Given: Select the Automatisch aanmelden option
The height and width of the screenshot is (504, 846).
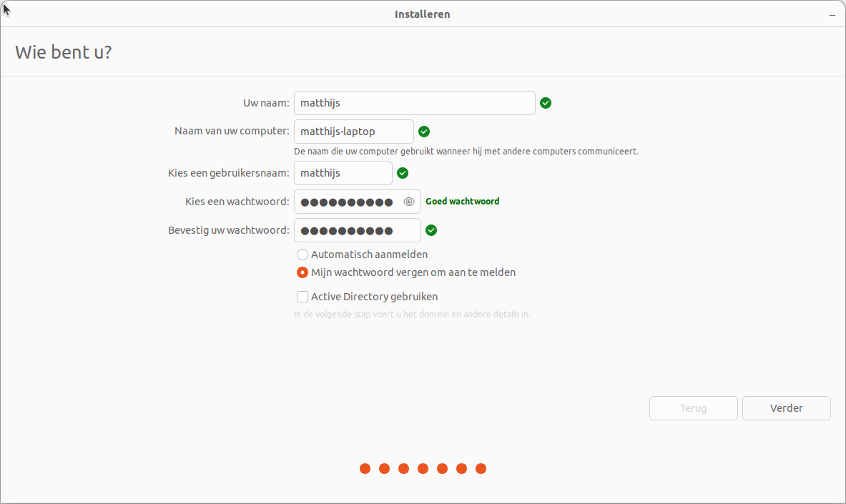Looking at the screenshot, I should 303,255.
